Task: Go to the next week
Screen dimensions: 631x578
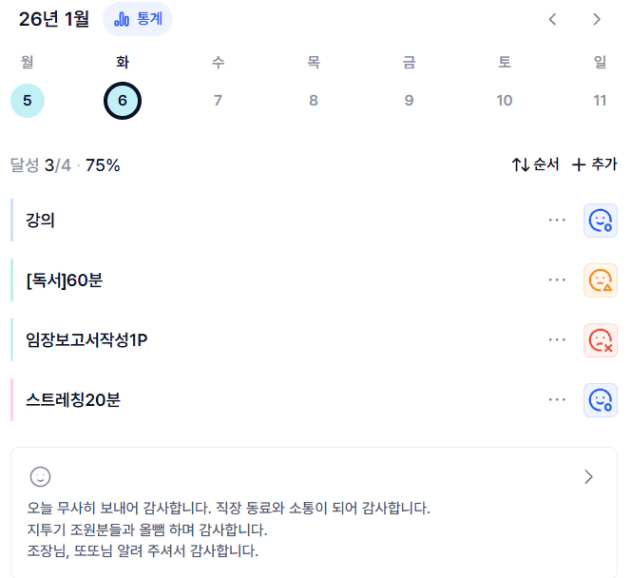Action: [597, 19]
